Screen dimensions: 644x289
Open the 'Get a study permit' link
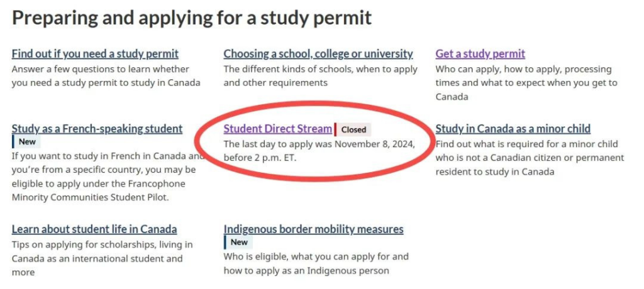coord(480,54)
